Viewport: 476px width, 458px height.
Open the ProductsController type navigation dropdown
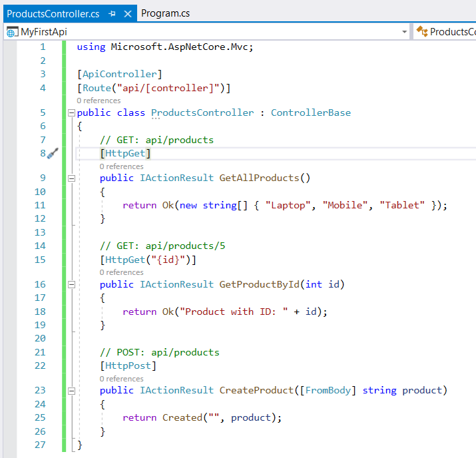445,31
